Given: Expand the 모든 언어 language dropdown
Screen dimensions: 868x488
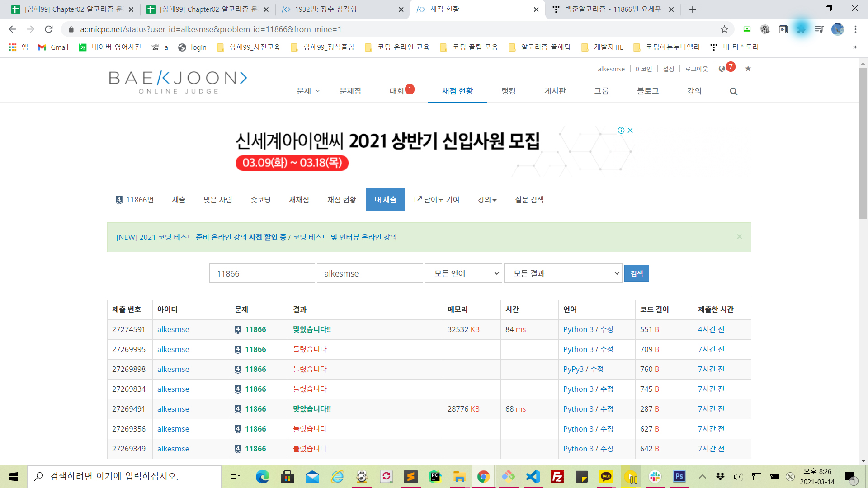Looking at the screenshot, I should click(463, 273).
